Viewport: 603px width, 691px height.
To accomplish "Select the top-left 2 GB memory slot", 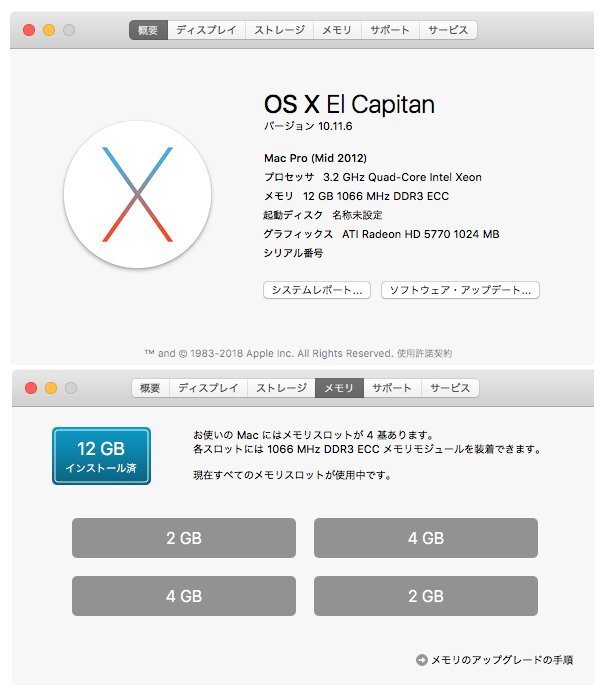I will pos(184,538).
